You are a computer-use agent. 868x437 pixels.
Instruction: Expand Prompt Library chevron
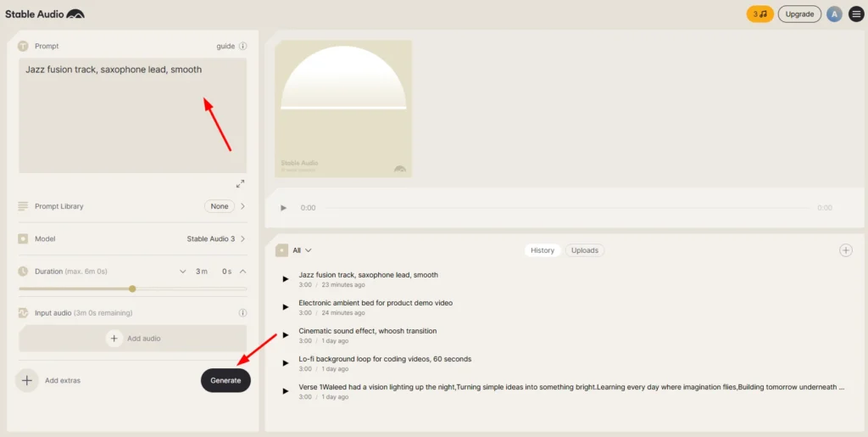pyautogui.click(x=242, y=206)
